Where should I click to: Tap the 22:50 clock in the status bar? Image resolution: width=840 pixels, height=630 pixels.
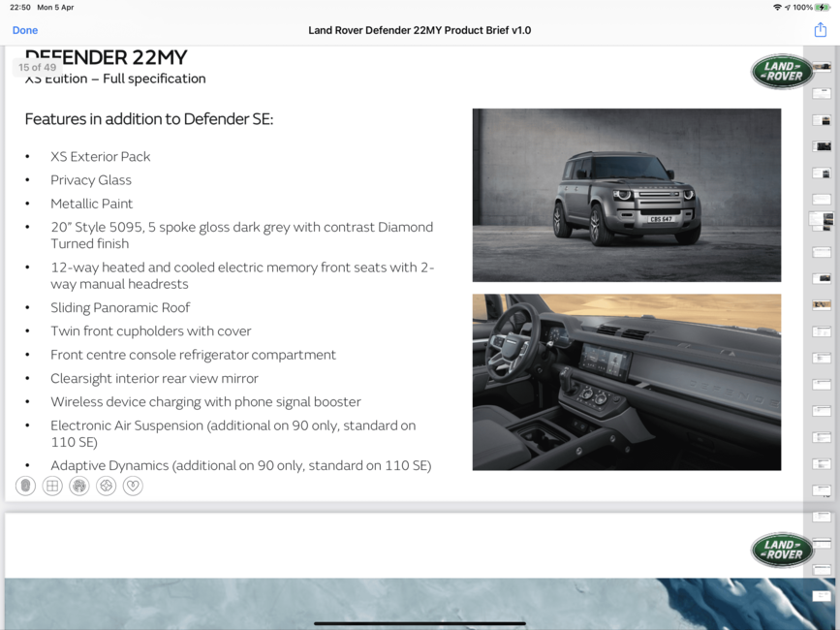(20, 8)
